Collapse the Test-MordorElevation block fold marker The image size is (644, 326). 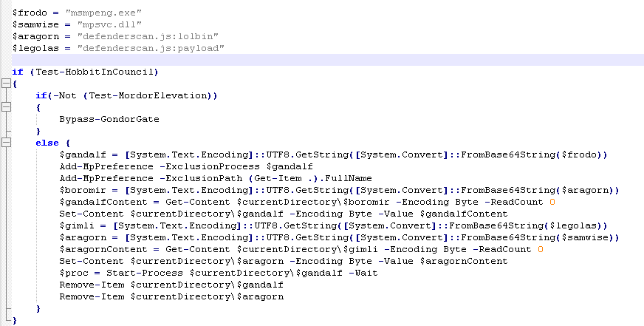[x=6, y=108]
